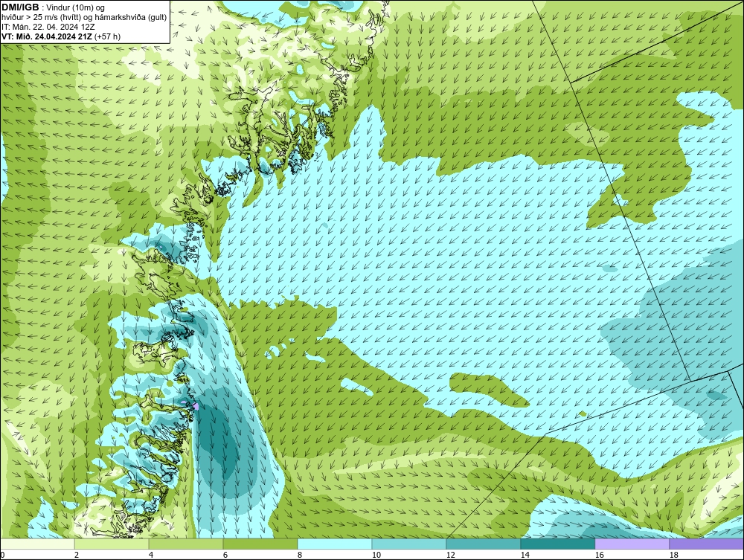Click the 18+ m/s purple legend swatch
Image resolution: width=744 pixels, height=560 pixels.
pos(707,544)
